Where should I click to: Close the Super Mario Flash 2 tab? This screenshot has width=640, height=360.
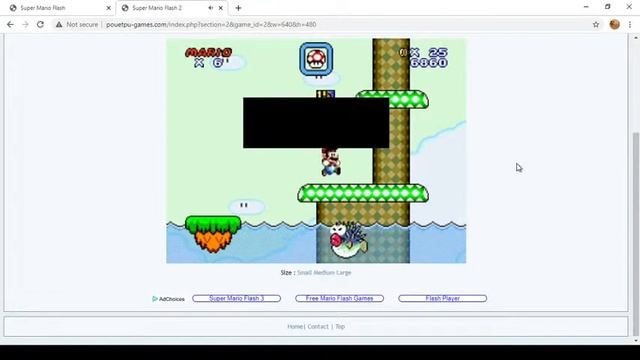tap(221, 8)
